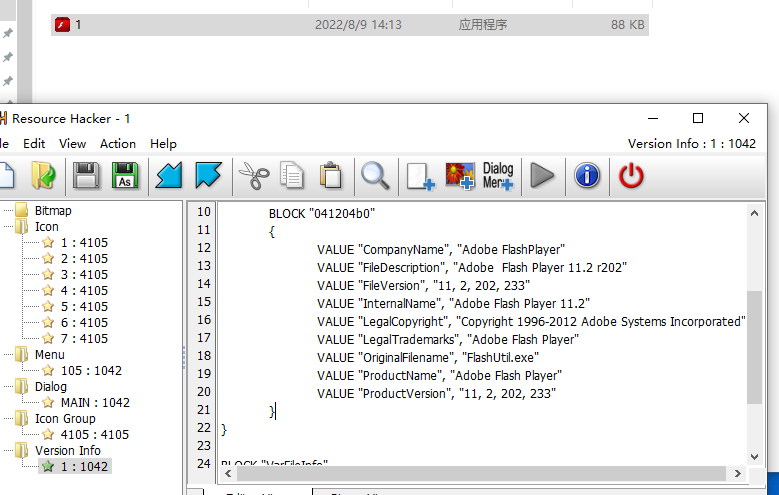The image size is (779, 495).
Task: Click the scissors Cut icon
Action: click(254, 175)
